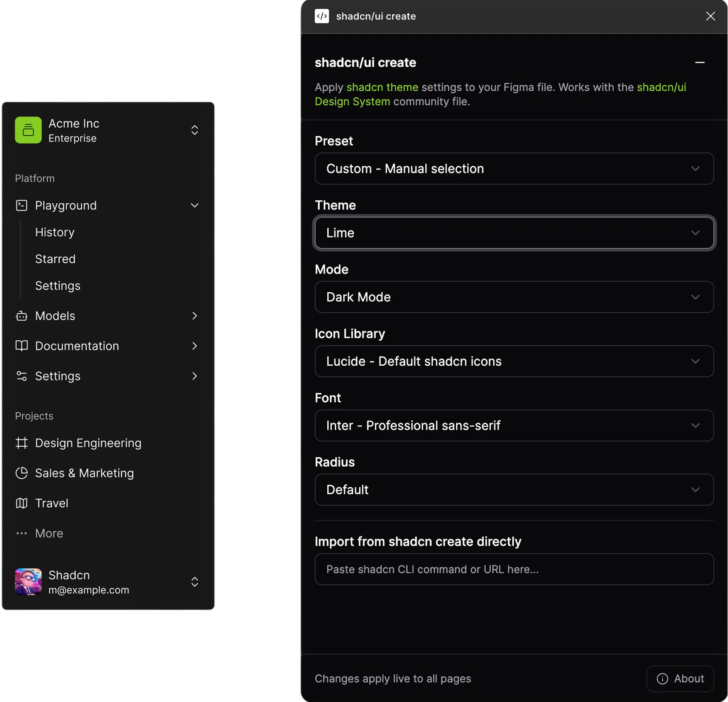The image size is (728, 702).
Task: Expand the Models section chevron
Action: point(194,316)
